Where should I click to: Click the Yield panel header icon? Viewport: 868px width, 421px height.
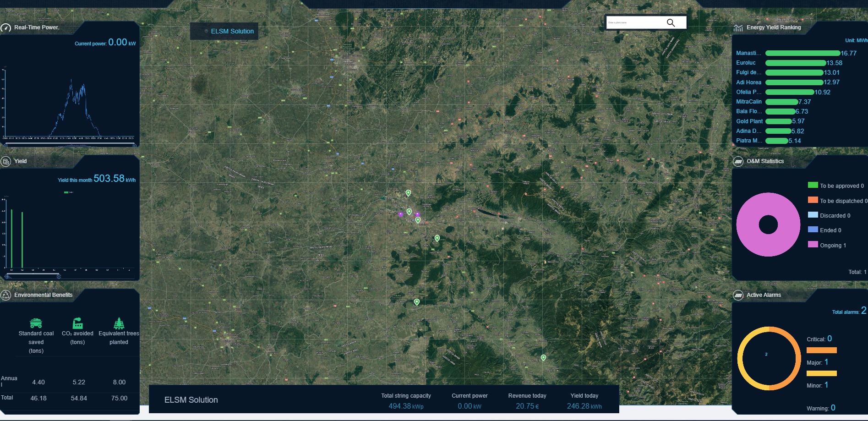tap(6, 161)
